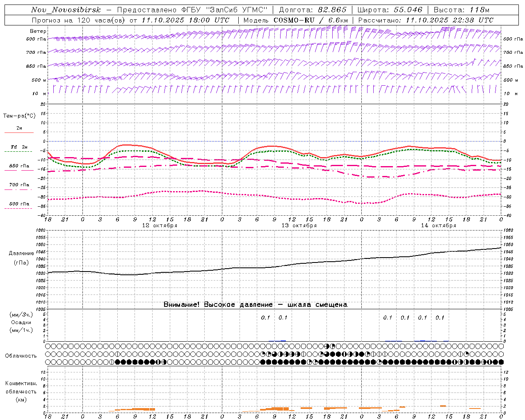Click the Внимание! Высокое давление warning text
Screen dimensions: 525x420
256,305
